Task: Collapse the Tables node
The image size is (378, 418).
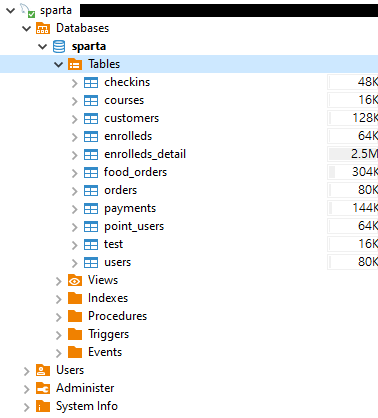Action: click(x=59, y=64)
